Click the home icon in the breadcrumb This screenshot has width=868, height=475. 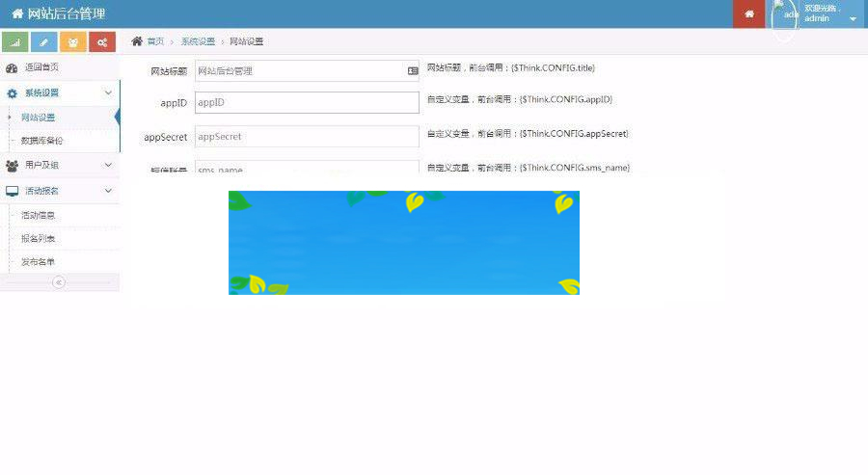pos(137,41)
